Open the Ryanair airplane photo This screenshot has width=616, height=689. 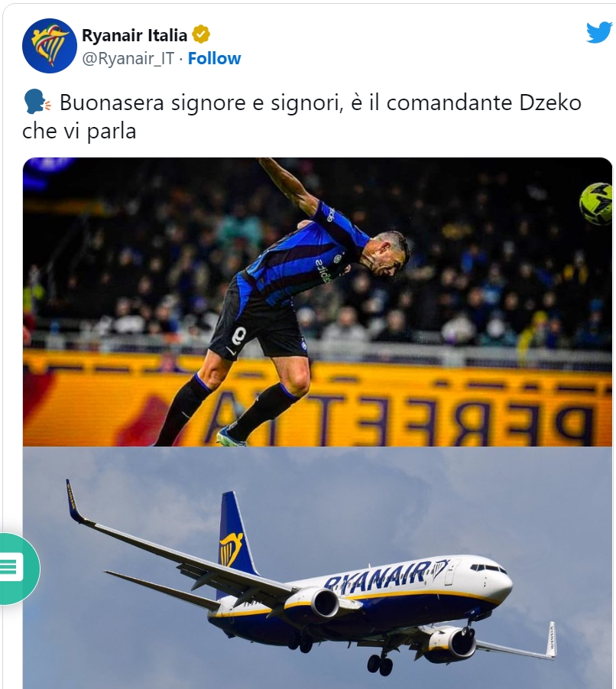(317, 567)
